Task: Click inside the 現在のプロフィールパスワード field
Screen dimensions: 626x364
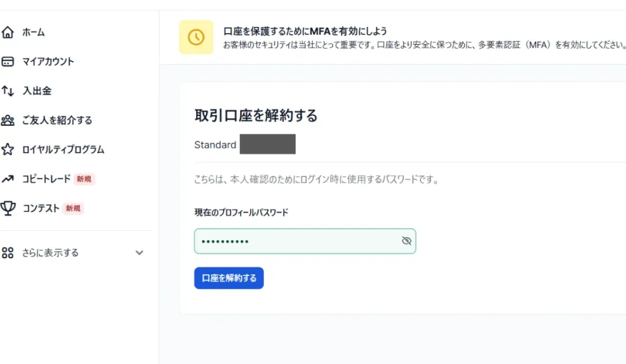Action: [x=293, y=241]
